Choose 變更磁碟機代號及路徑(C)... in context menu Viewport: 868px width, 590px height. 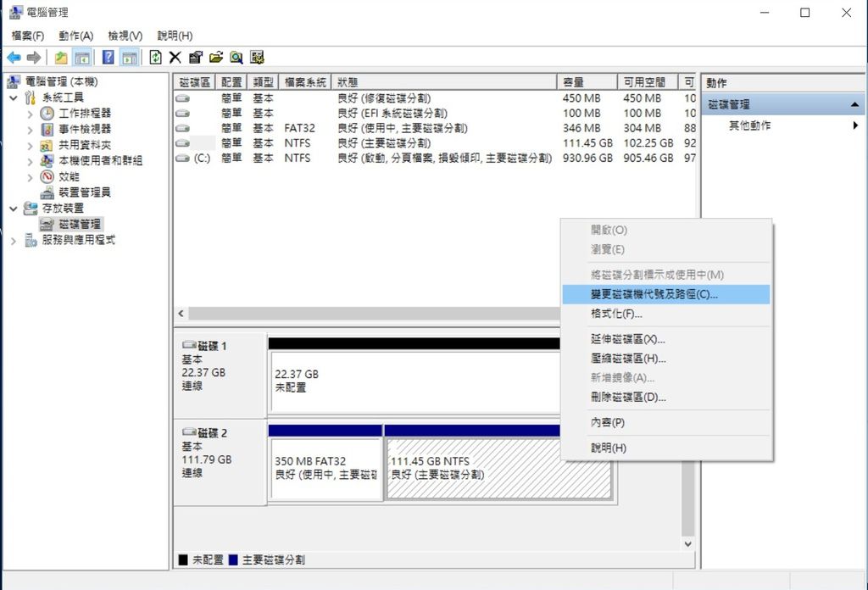[x=666, y=294]
